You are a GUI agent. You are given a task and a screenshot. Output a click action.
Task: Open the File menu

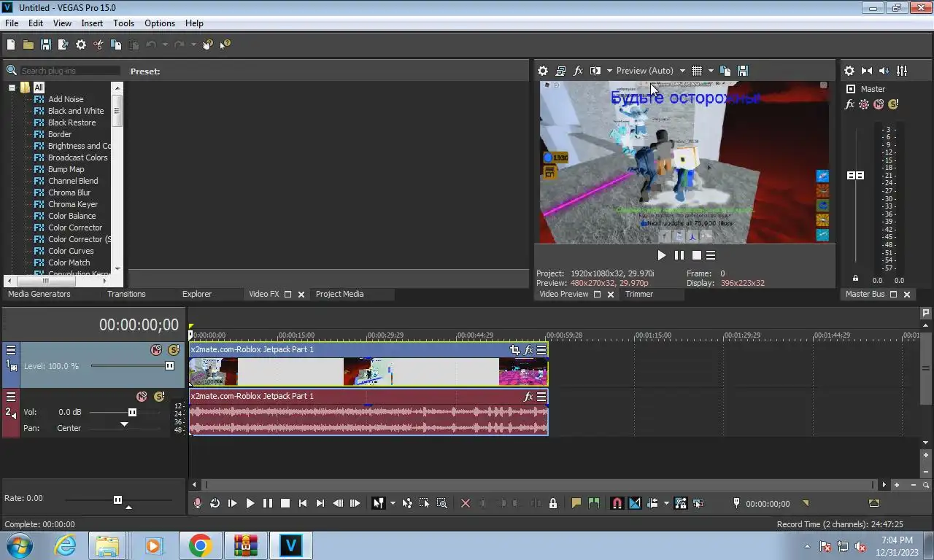point(12,23)
